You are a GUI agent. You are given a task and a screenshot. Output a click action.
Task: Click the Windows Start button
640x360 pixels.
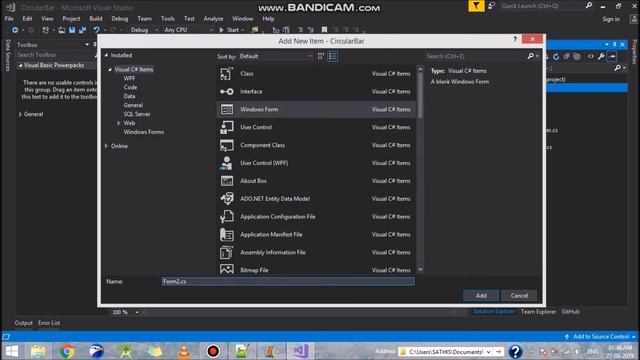(11, 351)
